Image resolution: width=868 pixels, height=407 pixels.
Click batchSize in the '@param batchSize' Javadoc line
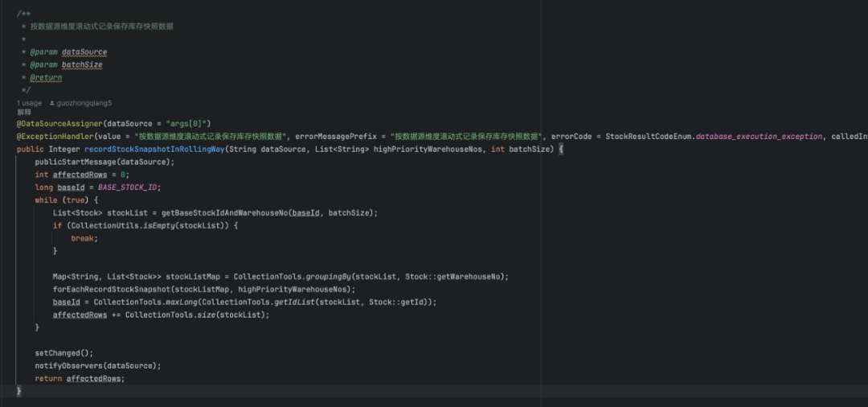point(82,65)
